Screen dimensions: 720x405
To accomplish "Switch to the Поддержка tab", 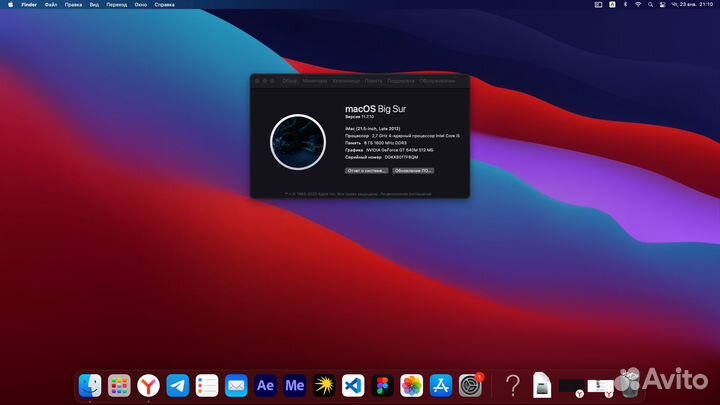I will [x=400, y=81].
